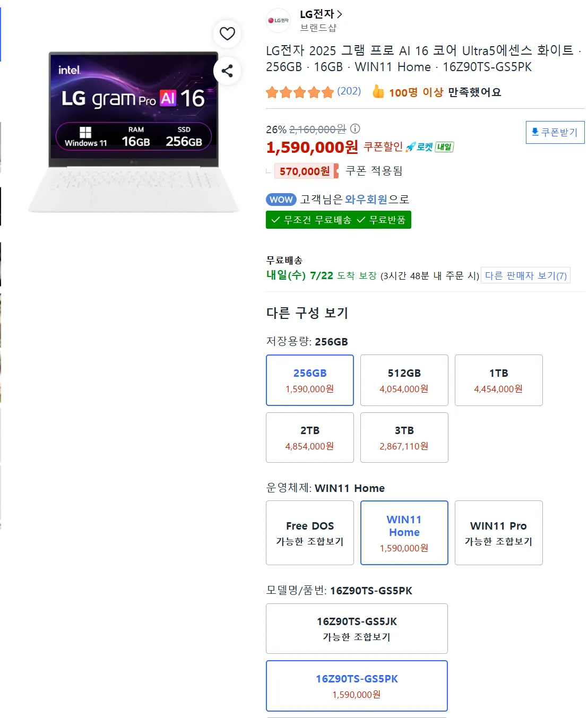Open the (202) reviews count link

[x=349, y=91]
